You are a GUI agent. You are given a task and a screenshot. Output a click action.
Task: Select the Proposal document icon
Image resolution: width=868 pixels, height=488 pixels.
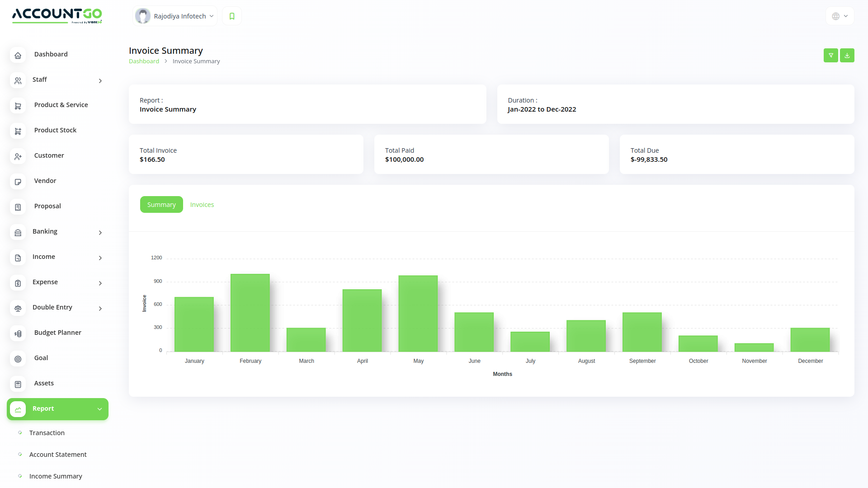tap(18, 207)
